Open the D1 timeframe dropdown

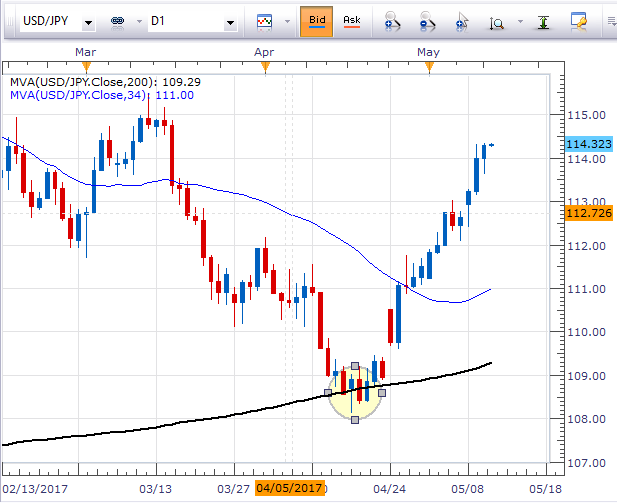coord(229,21)
